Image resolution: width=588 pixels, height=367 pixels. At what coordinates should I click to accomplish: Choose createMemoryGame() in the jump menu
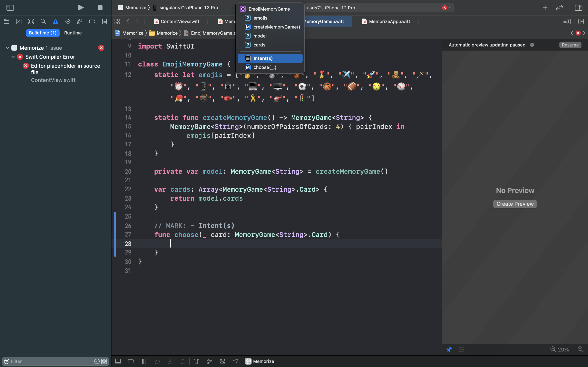[276, 27]
